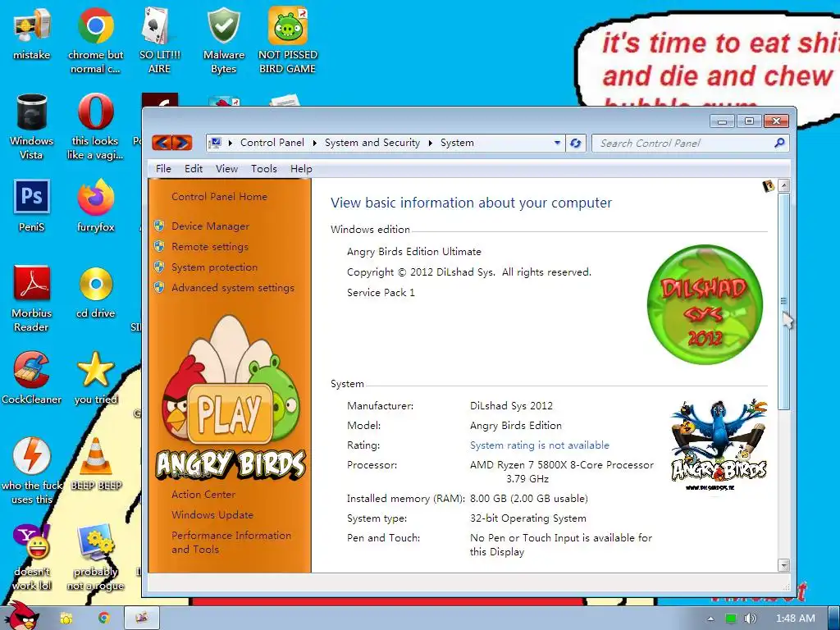The height and width of the screenshot is (630, 840).
Task: Open the CCleaner-style brush desktop icon
Action: click(31, 377)
